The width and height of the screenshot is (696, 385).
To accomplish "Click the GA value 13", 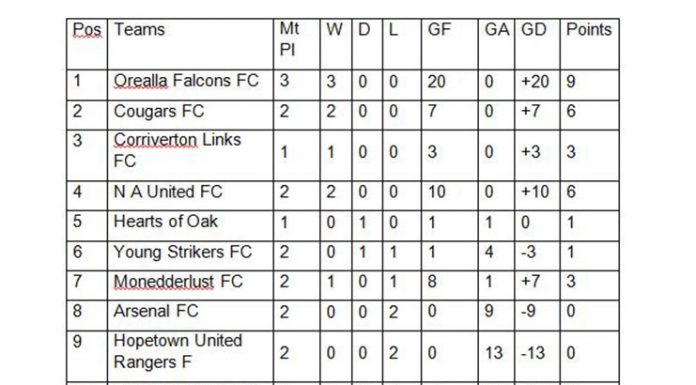I will (493, 353).
